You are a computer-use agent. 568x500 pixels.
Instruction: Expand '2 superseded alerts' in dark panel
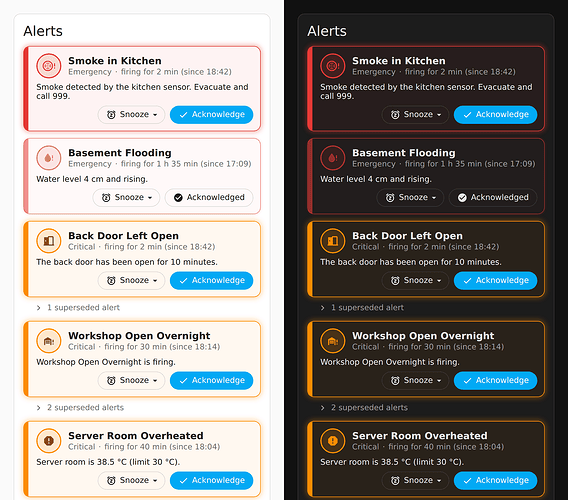tap(364, 408)
